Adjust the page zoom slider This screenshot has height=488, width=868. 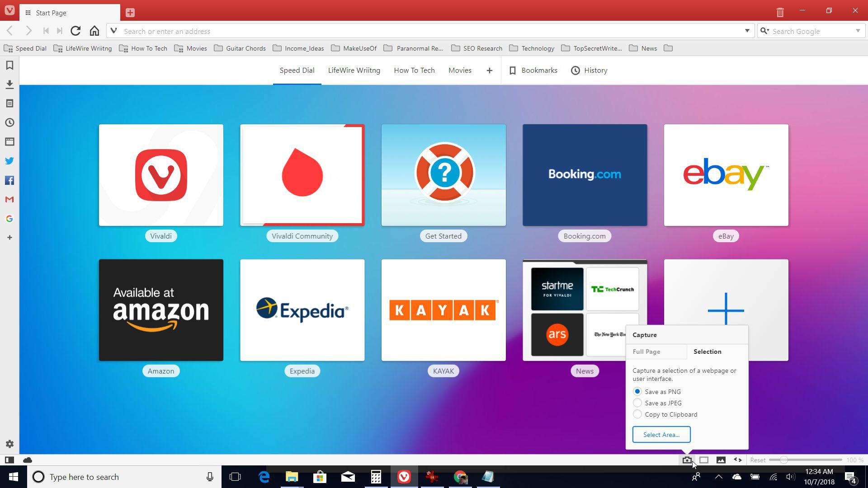[806, 460]
